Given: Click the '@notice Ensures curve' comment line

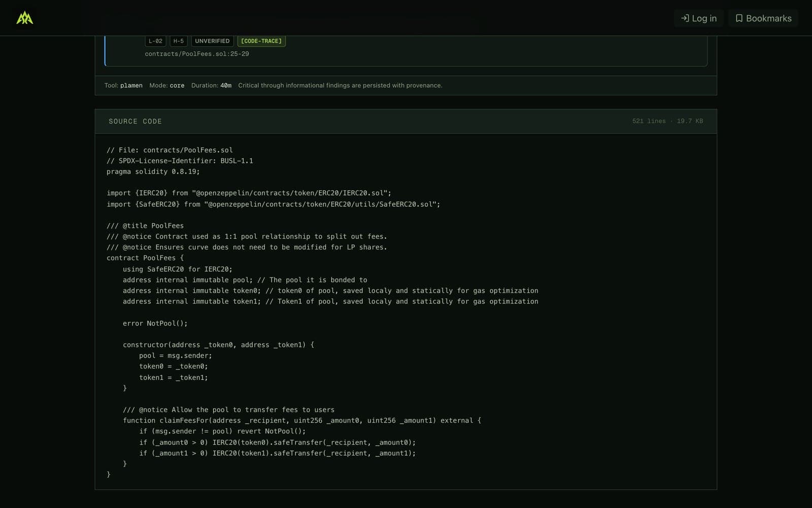Looking at the screenshot, I should 247,247.
